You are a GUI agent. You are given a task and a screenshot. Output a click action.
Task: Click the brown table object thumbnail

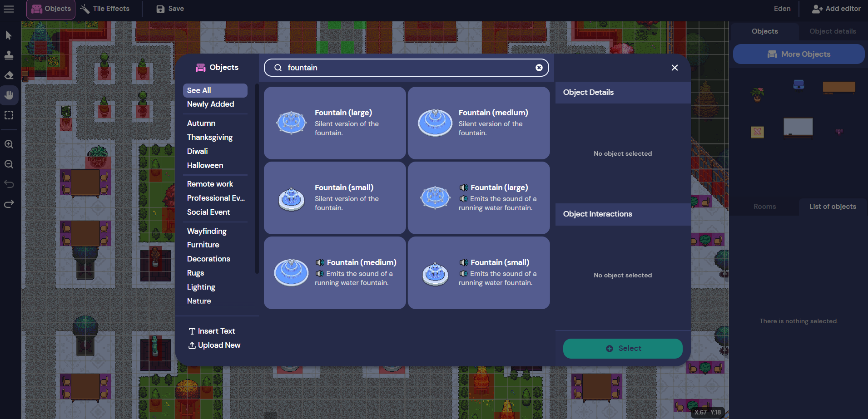point(839,88)
